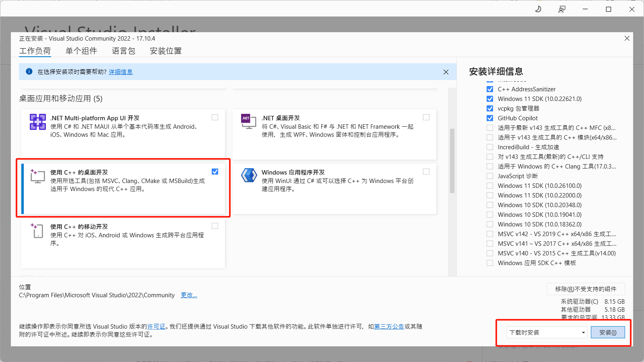Image resolution: width=644 pixels, height=362 pixels.
Task: Open the 许可证 license link
Action: point(156,327)
